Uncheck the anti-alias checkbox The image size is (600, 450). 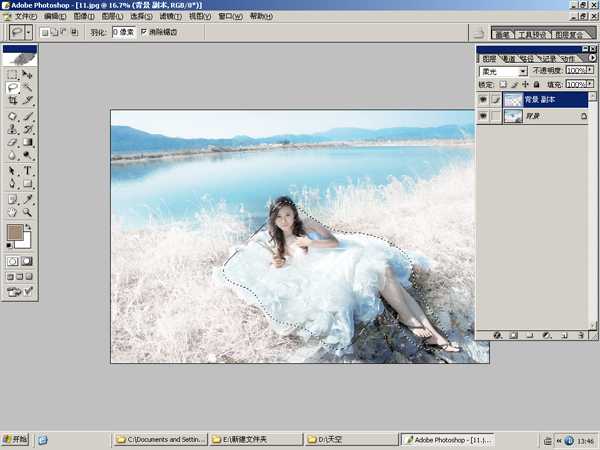pyautogui.click(x=144, y=32)
